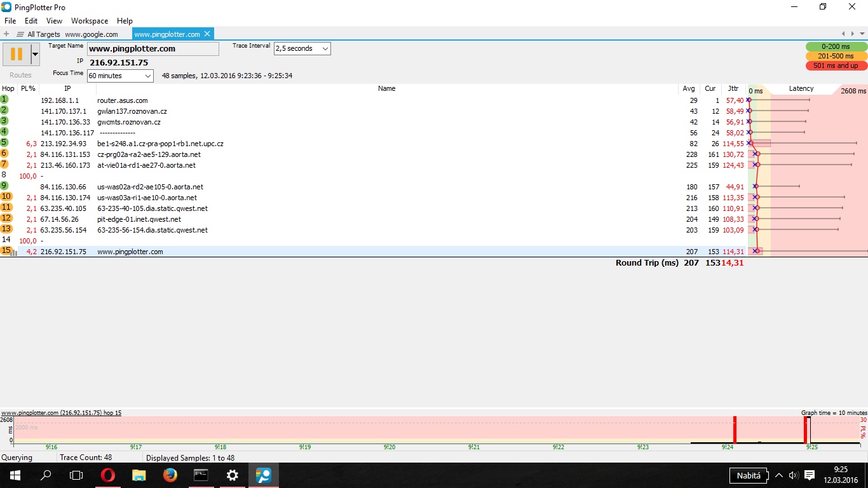The height and width of the screenshot is (488, 868).
Task: Open the Action Center notifications icon
Action: click(x=810, y=475)
